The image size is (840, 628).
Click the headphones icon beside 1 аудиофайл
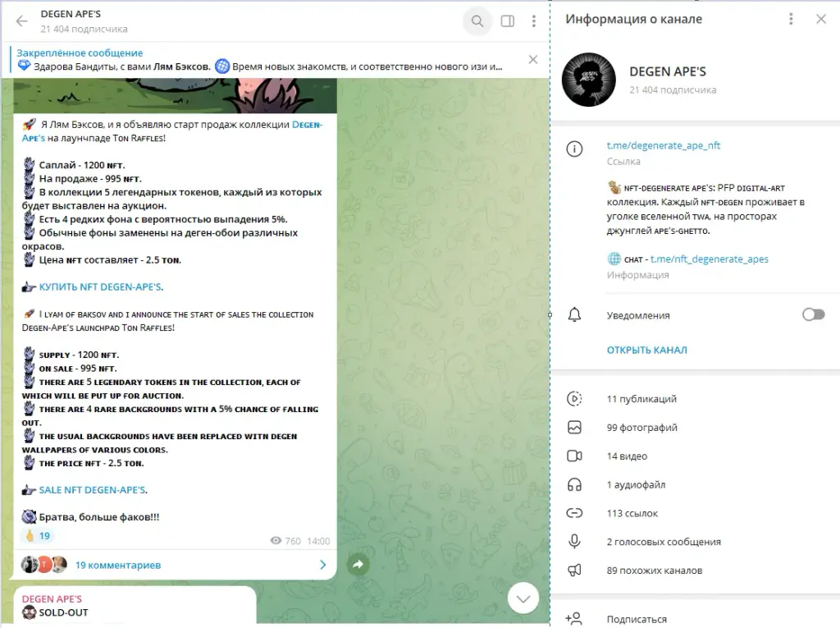click(574, 485)
